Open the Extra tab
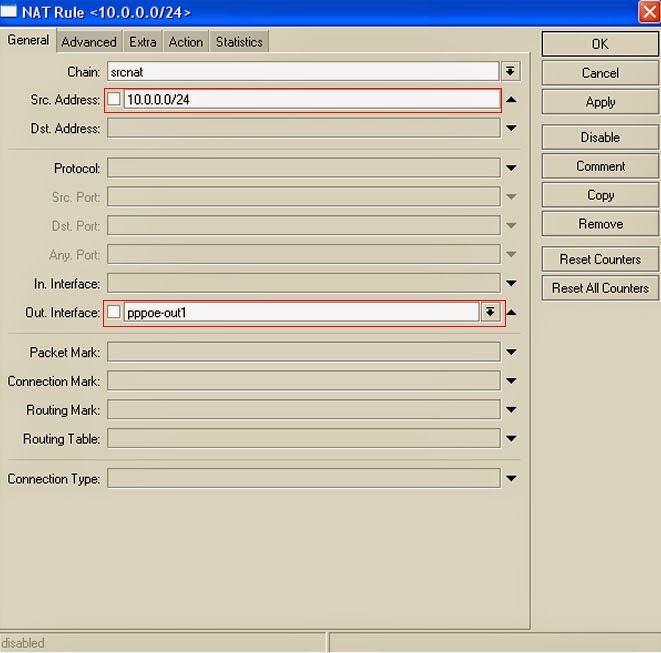This screenshot has height=653, width=661. [142, 42]
